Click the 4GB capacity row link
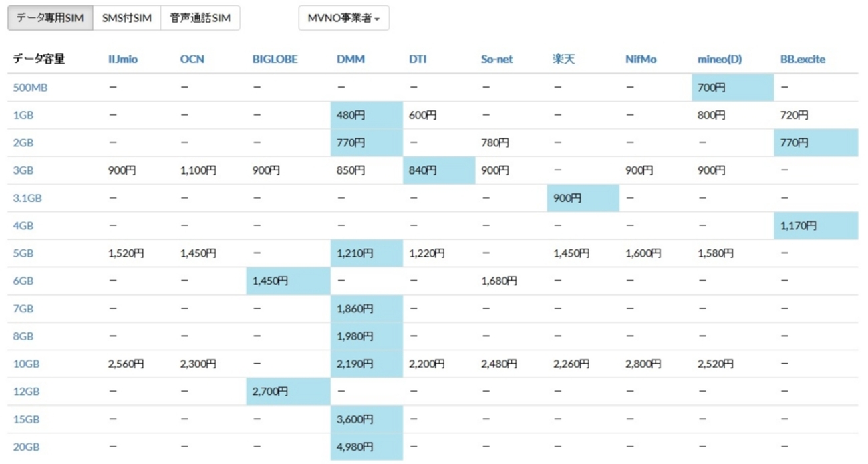Image resolution: width=868 pixels, height=464 pixels. coord(23,226)
